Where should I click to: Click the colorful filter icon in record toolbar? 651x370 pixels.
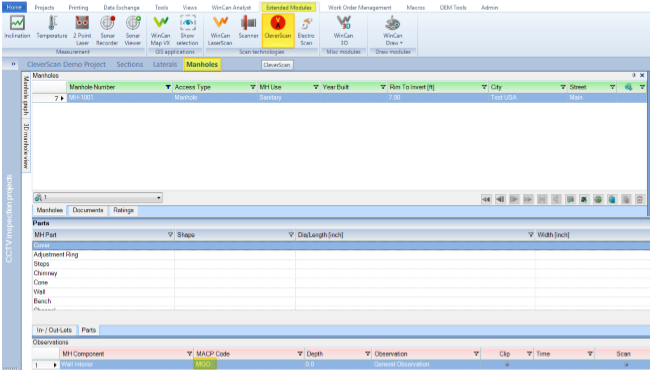[x=584, y=199]
